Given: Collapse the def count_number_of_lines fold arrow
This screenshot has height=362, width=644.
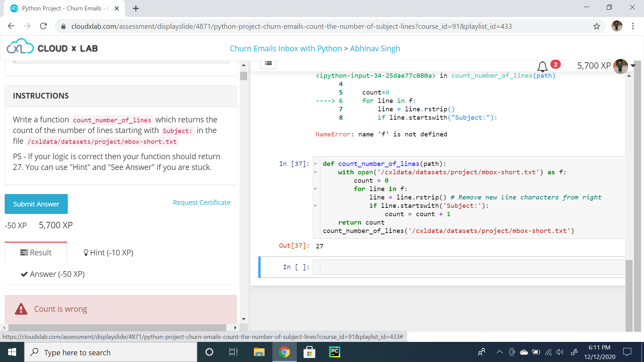Looking at the screenshot, I should [315, 164].
